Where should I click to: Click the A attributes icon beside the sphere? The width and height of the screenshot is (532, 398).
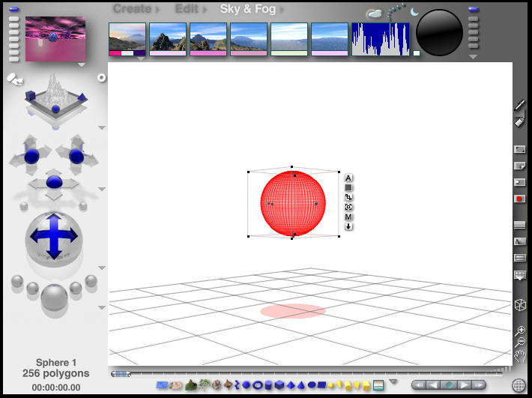pyautogui.click(x=348, y=178)
